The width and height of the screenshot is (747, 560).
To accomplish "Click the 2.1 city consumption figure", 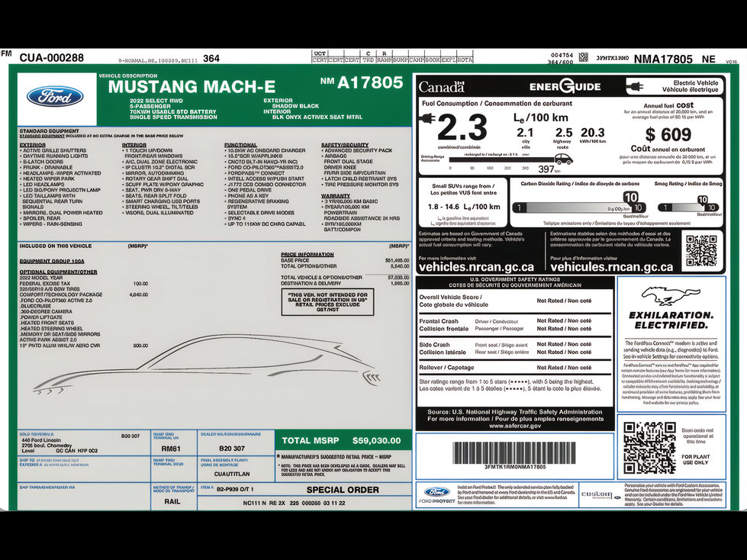I will [x=525, y=133].
